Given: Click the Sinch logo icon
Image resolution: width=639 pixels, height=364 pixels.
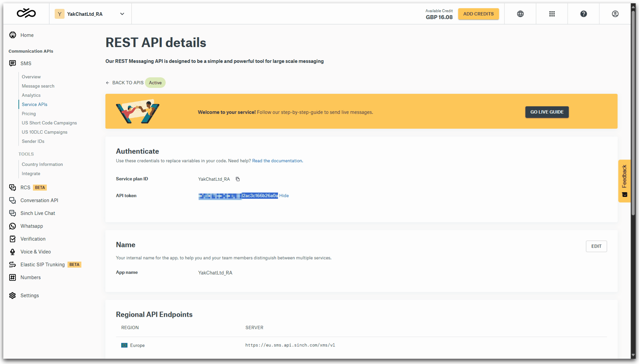Looking at the screenshot, I should pos(26,13).
